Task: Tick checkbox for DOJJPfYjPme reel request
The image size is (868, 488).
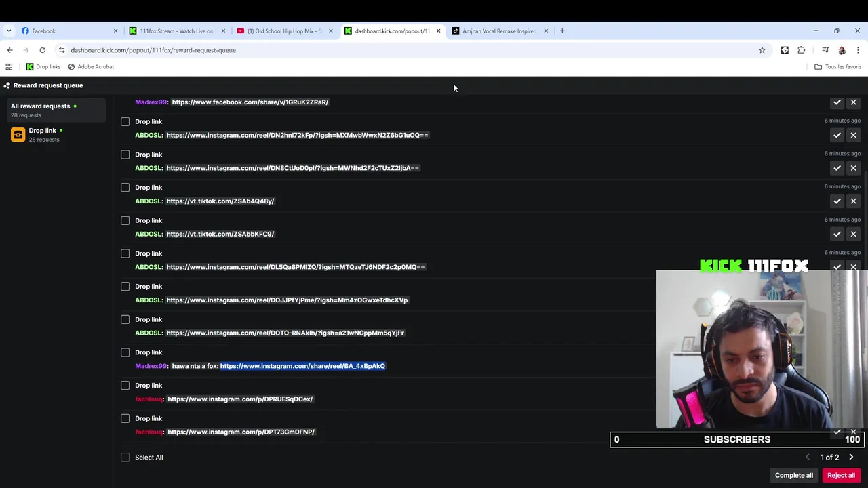Action: pyautogui.click(x=125, y=287)
